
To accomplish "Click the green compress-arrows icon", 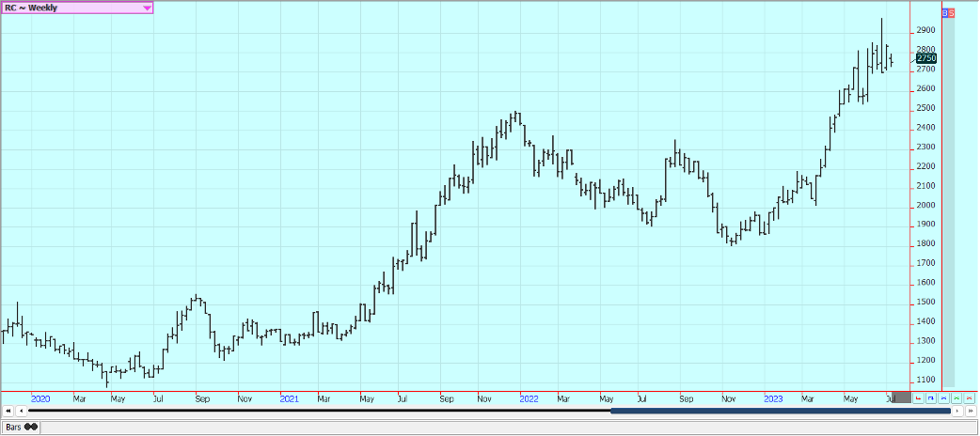I will point(956,397).
